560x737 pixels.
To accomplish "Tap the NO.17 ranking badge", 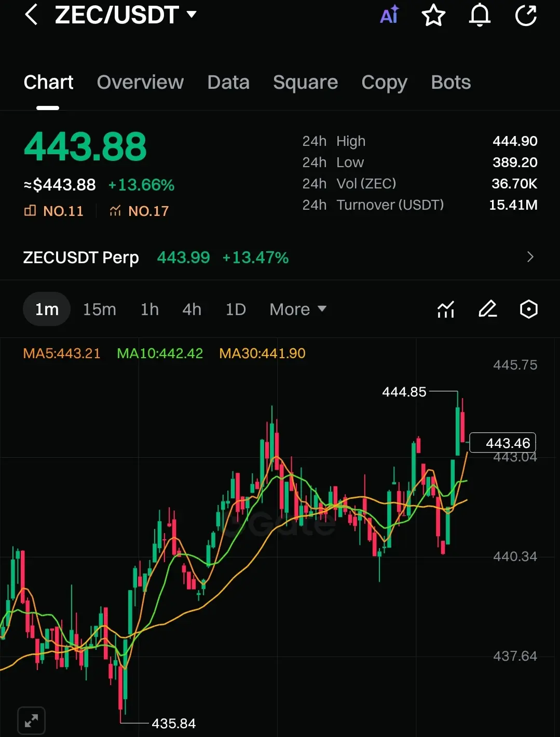I will pos(139,211).
